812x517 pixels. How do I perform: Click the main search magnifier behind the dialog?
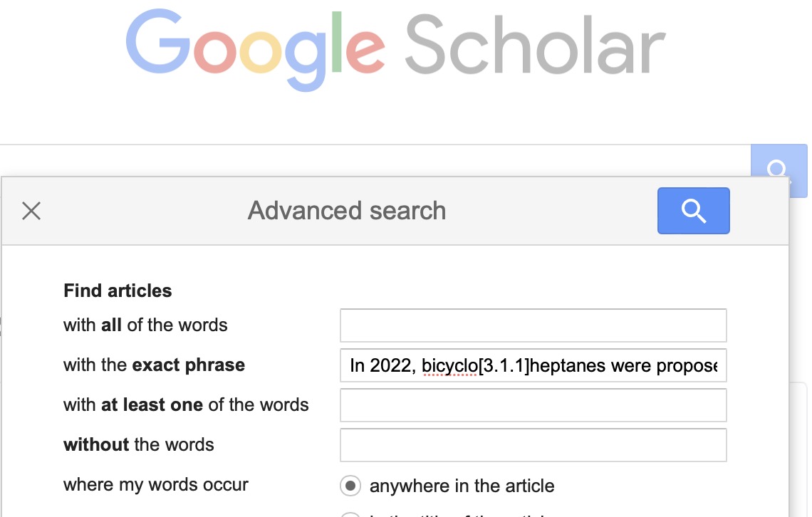778,167
